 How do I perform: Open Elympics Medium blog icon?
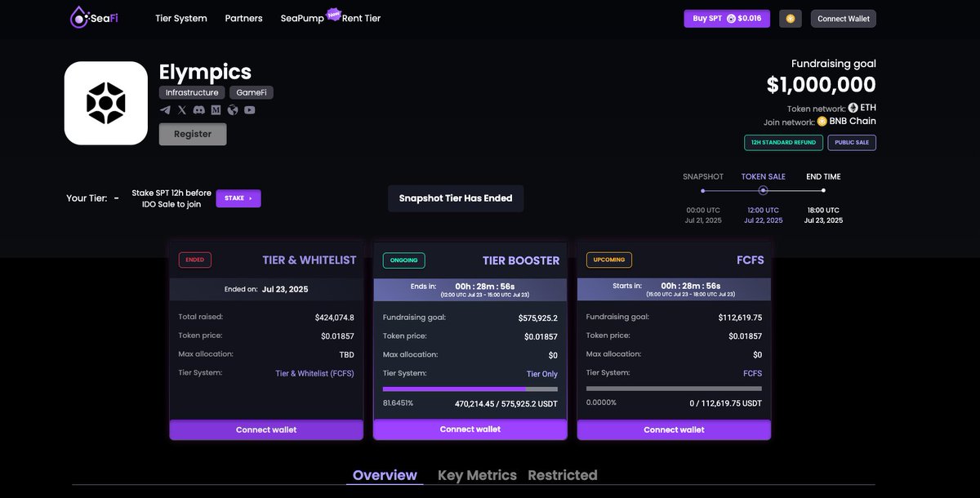216,109
